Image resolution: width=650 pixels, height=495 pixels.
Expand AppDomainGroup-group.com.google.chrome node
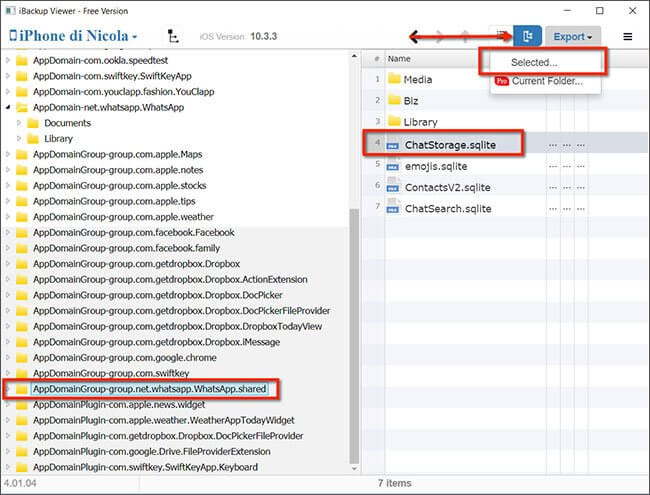pos(8,357)
